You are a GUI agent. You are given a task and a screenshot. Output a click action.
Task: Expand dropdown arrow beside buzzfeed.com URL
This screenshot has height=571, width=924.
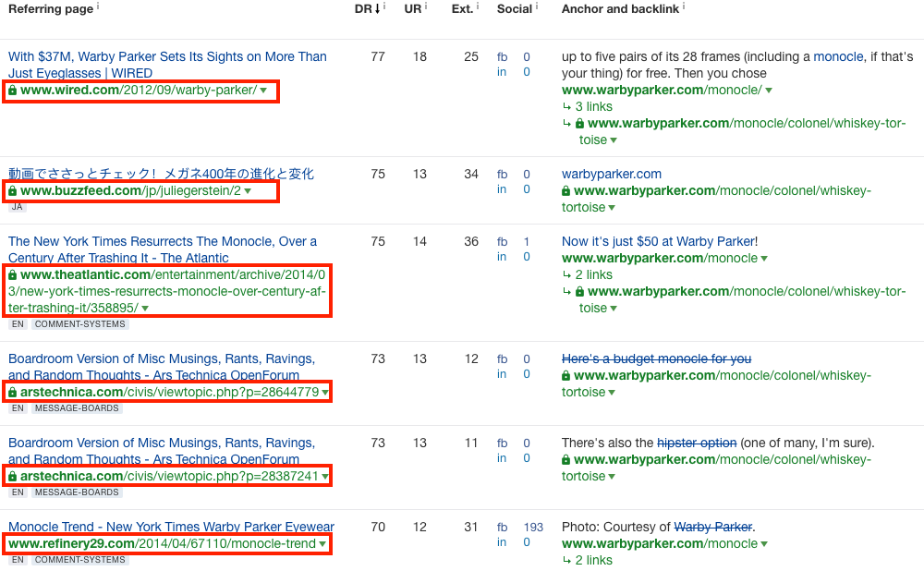point(248,191)
